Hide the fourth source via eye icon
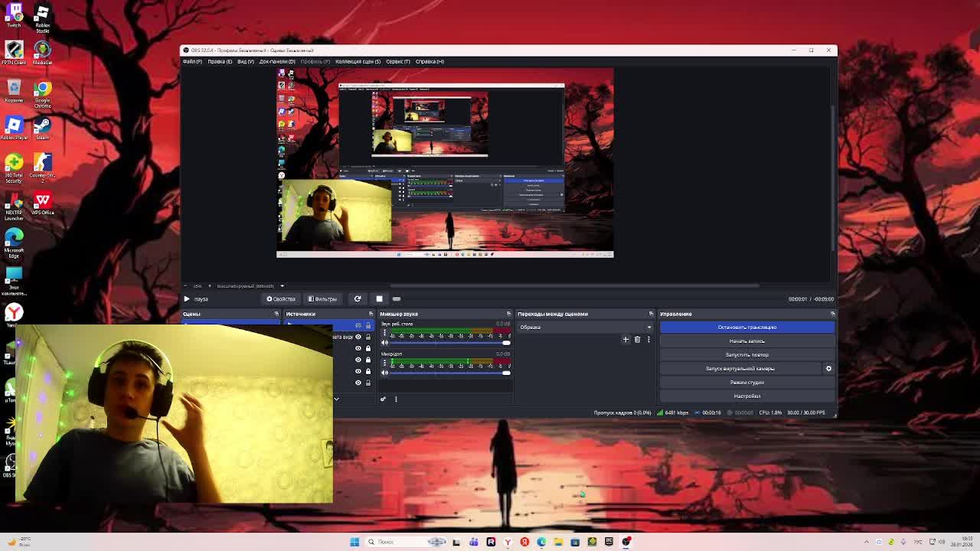 tap(358, 360)
